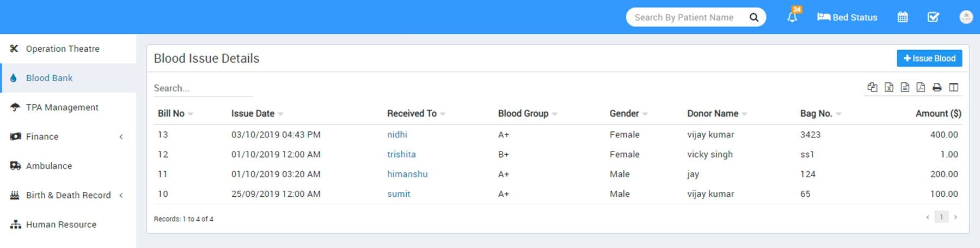The image size is (980, 248).
Task: Print the blood issue table
Action: point(937,87)
